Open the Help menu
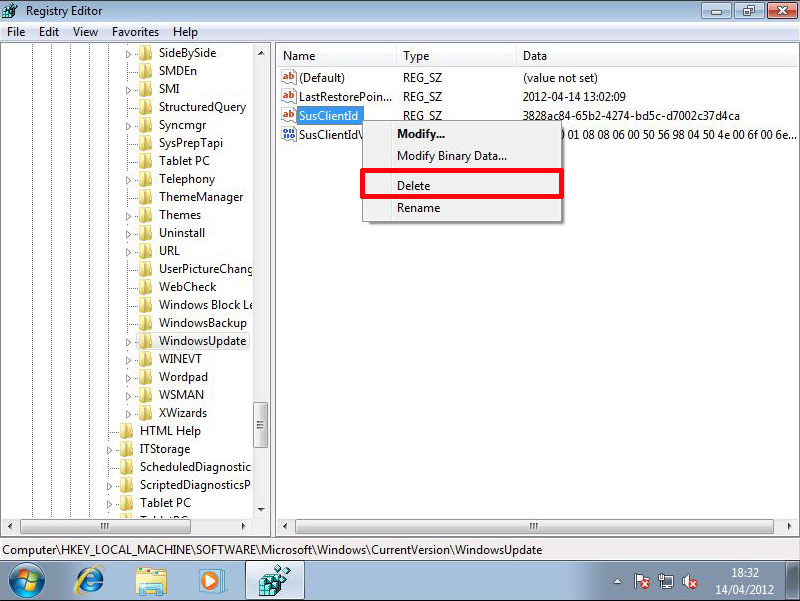Image resolution: width=800 pixels, height=601 pixels. point(185,32)
